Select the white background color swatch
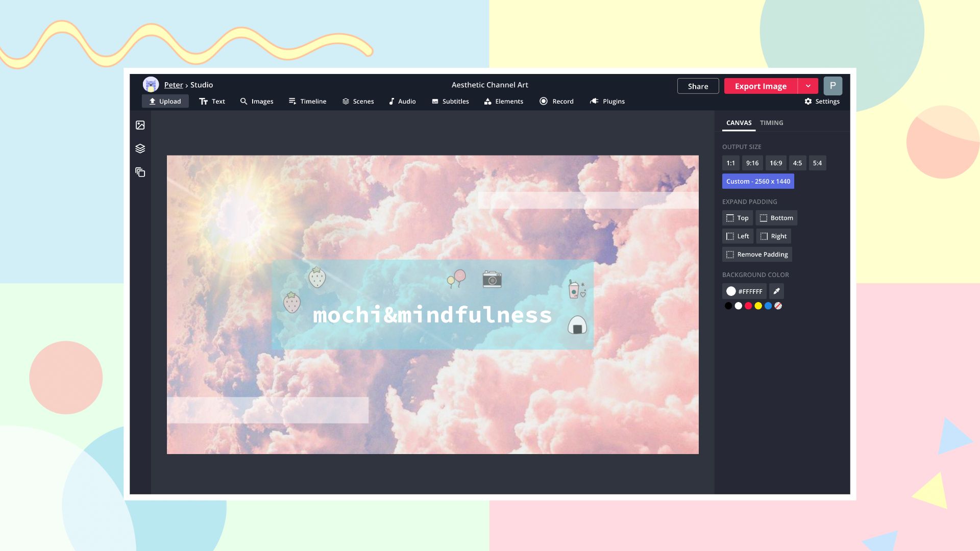Screen dimensions: 980x551 739,306
